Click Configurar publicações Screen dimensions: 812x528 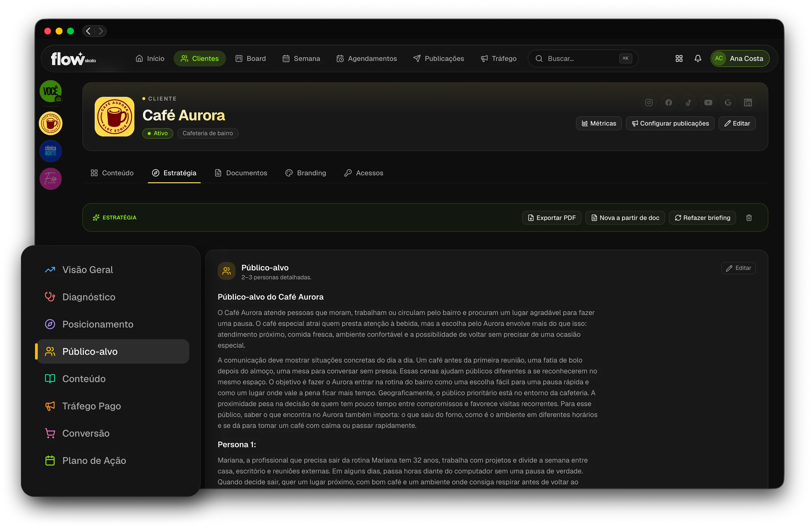tap(670, 123)
